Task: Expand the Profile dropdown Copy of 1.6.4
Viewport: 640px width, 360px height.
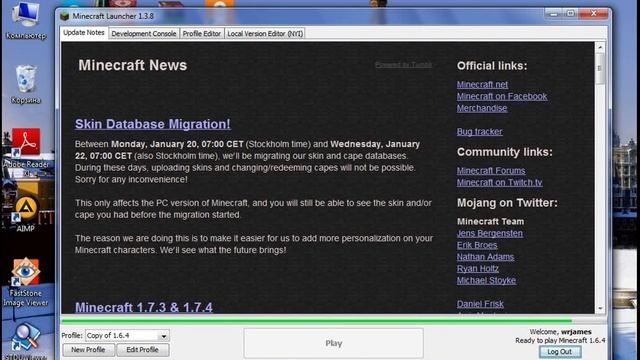Action: tap(127, 336)
